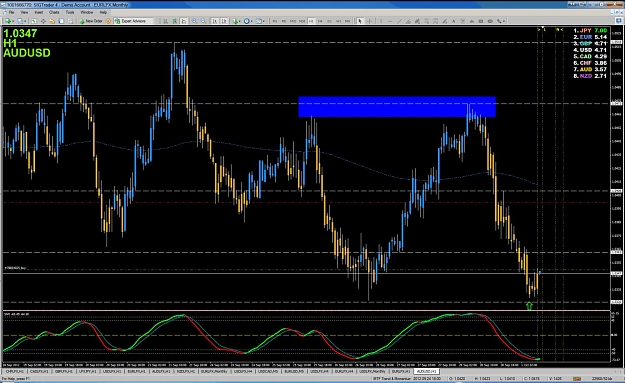The width and height of the screenshot is (625, 383).
Task: Switch to the EURUSD,M5 chart tab
Action: [x=294, y=371]
